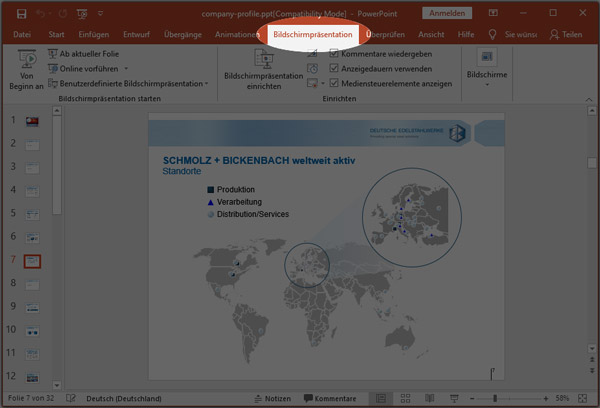Screen dimensions: 600x408
Task: Open Benutzerdefinierte Bildschirmpräsentation dropdown
Action: coord(128,83)
